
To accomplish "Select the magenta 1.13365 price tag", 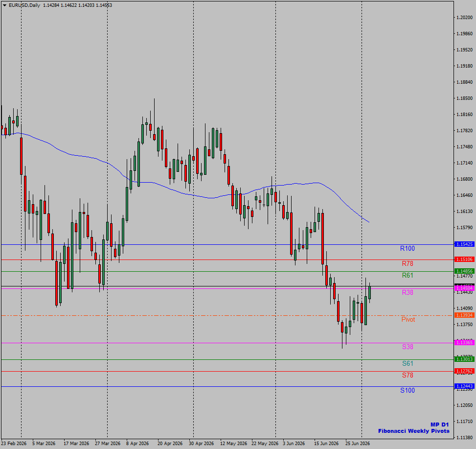I will (x=464, y=343).
